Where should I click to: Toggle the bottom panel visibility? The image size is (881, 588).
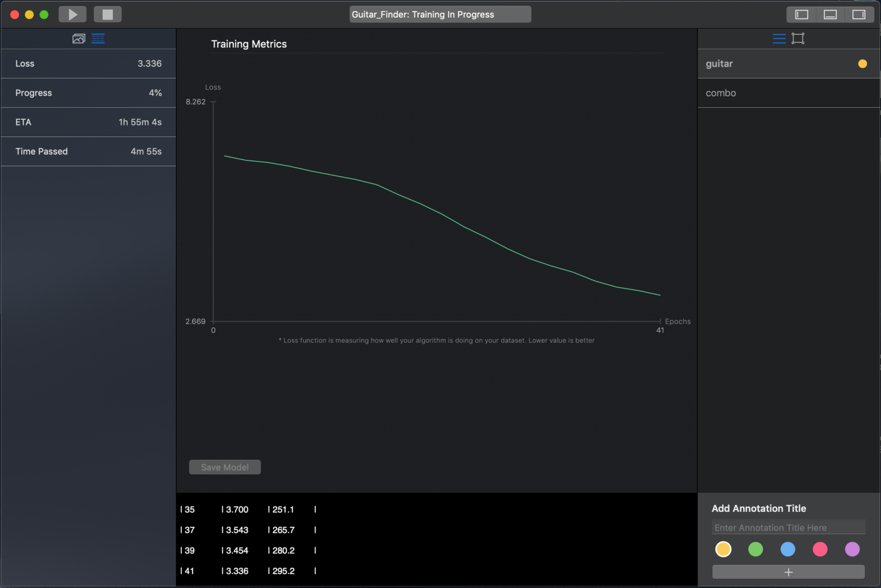[830, 14]
